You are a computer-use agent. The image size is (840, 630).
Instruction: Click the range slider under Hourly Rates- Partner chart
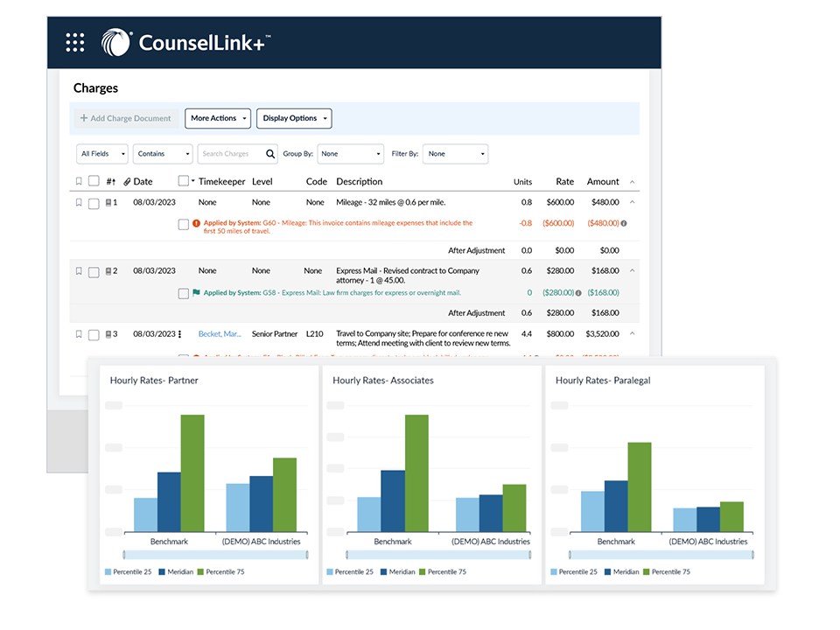pyautogui.click(x=215, y=555)
